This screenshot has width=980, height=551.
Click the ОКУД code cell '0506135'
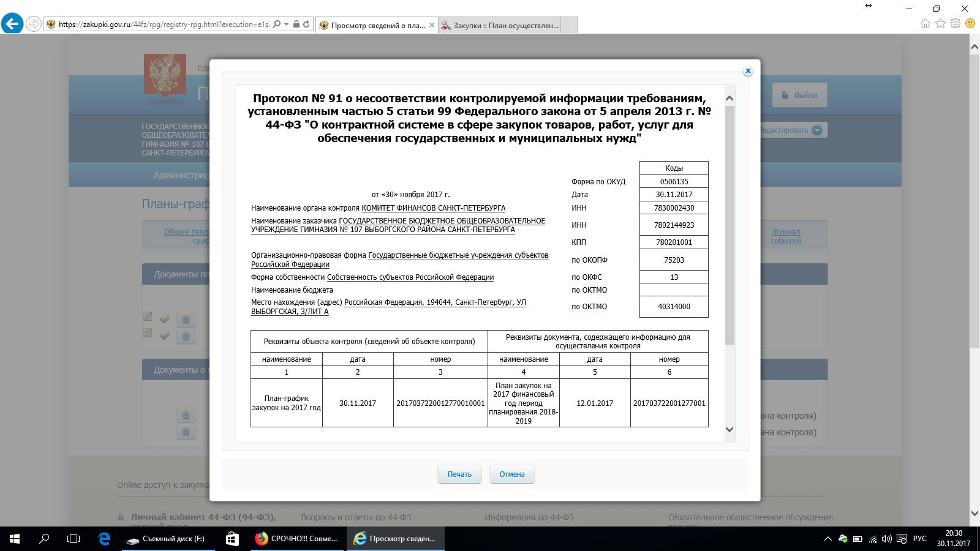[674, 182]
